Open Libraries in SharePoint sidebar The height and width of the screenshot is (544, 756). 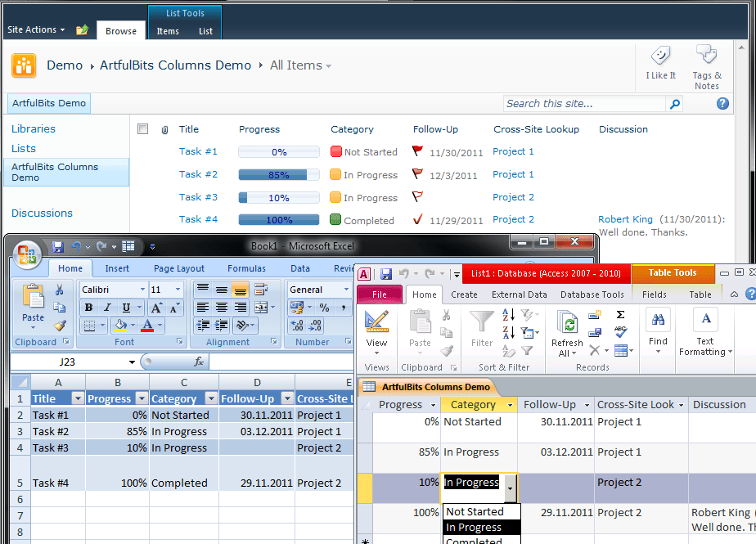(x=34, y=128)
